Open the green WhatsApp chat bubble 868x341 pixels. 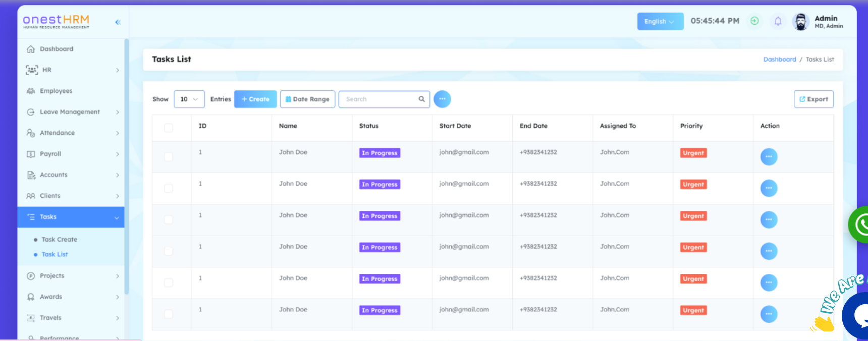tap(859, 224)
